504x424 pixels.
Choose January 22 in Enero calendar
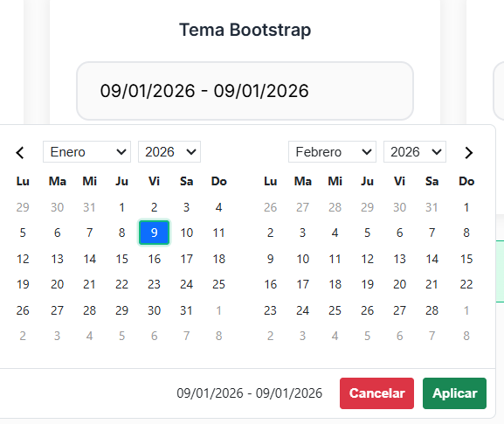point(121,284)
